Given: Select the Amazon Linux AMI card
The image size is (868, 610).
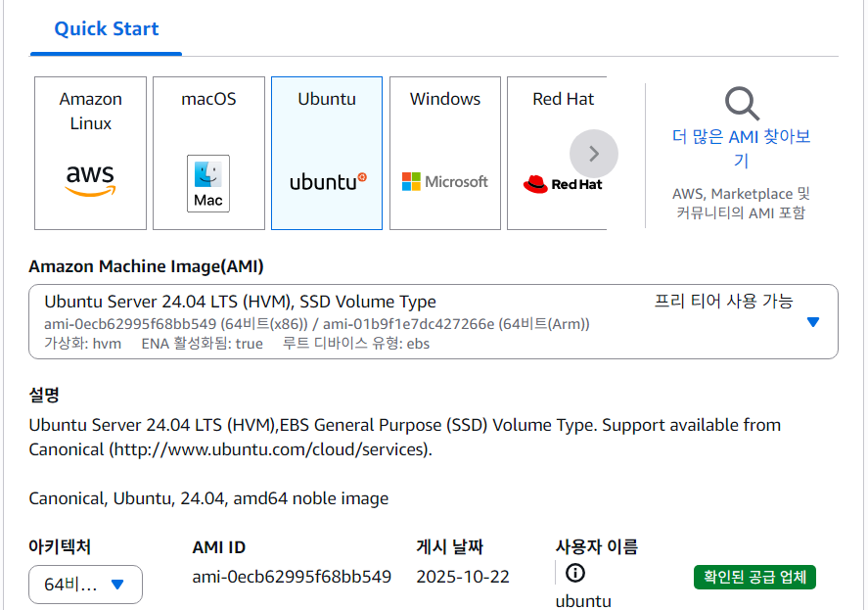Looking at the screenshot, I should click(90, 153).
